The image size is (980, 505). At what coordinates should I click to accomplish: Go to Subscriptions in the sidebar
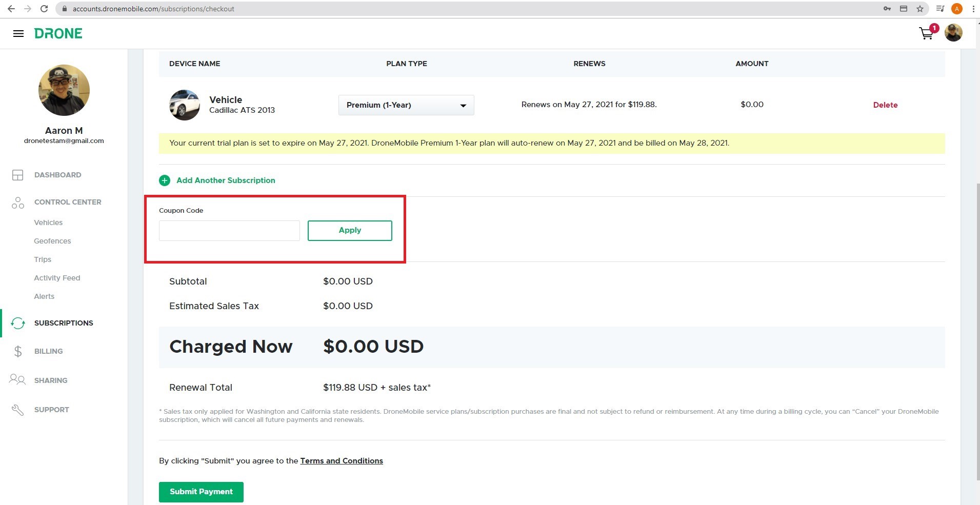[64, 323]
